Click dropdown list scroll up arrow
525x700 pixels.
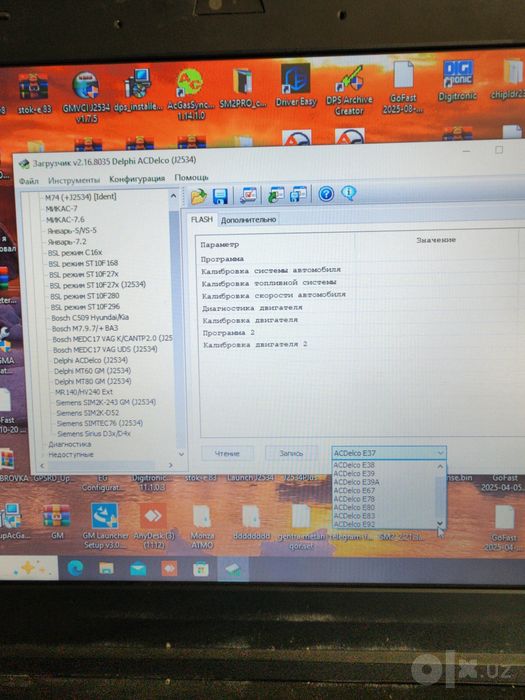point(440,467)
